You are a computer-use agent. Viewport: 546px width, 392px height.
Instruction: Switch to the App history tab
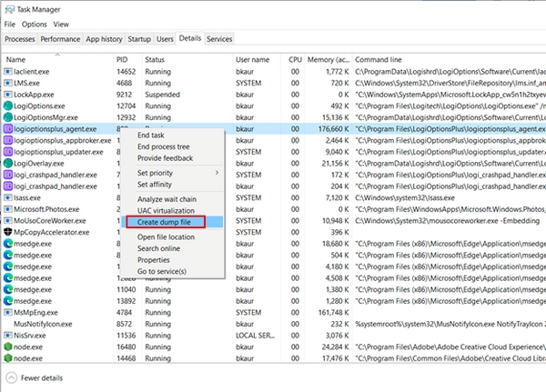[x=104, y=39]
